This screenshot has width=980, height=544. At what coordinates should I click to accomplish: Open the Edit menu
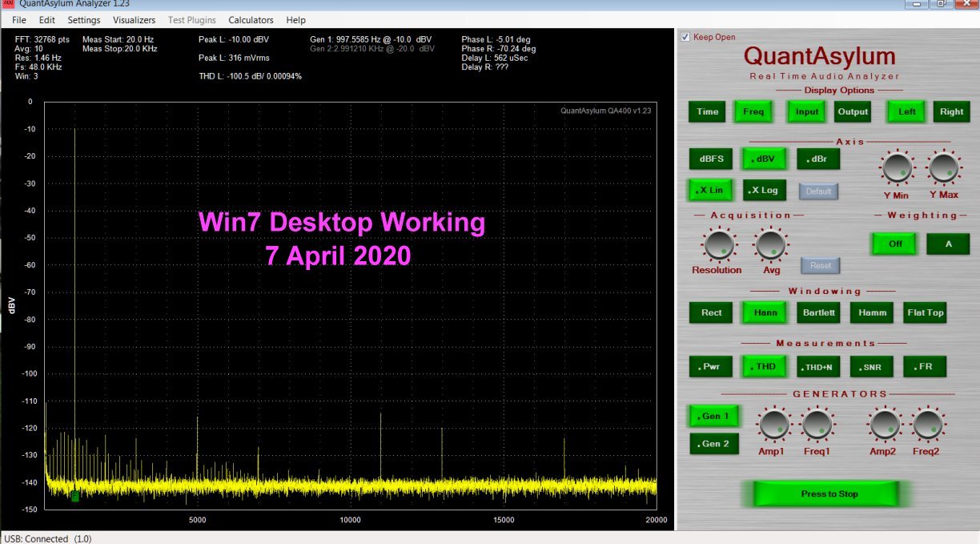tap(47, 20)
